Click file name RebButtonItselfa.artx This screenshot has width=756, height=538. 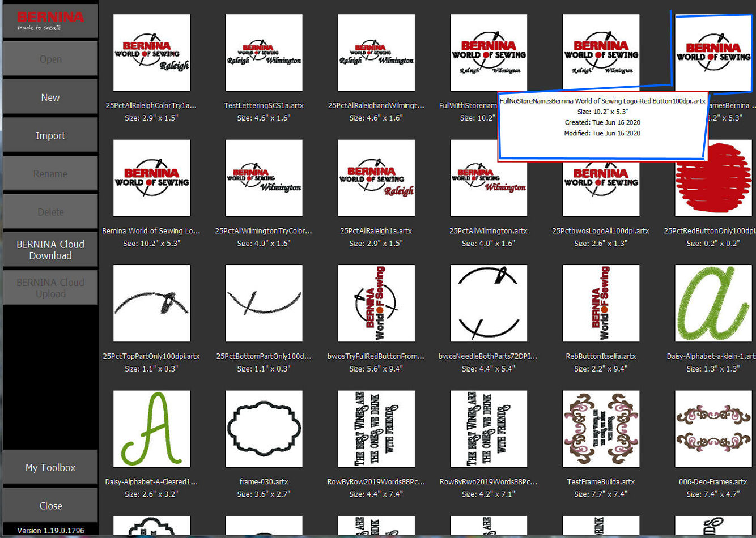point(601,356)
